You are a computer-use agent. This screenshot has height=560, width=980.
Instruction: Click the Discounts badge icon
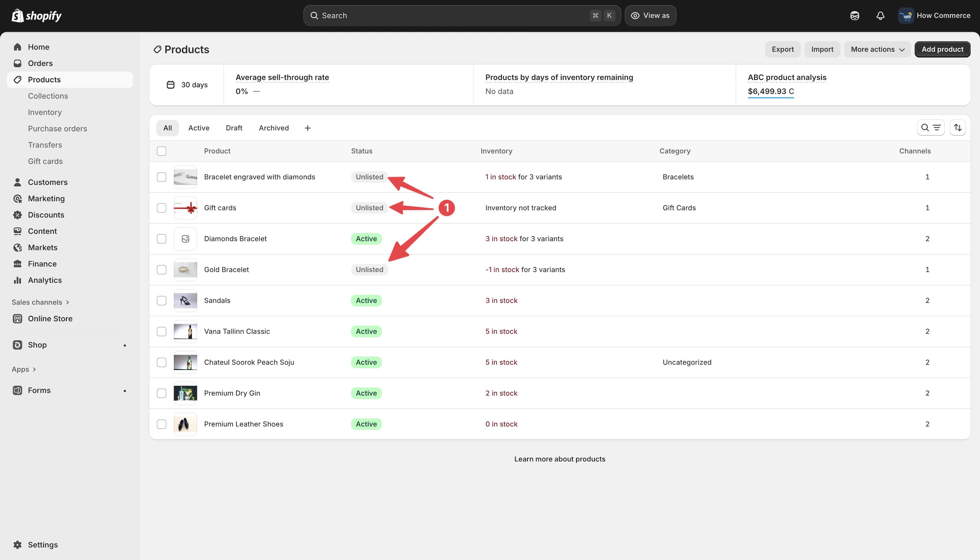point(17,215)
